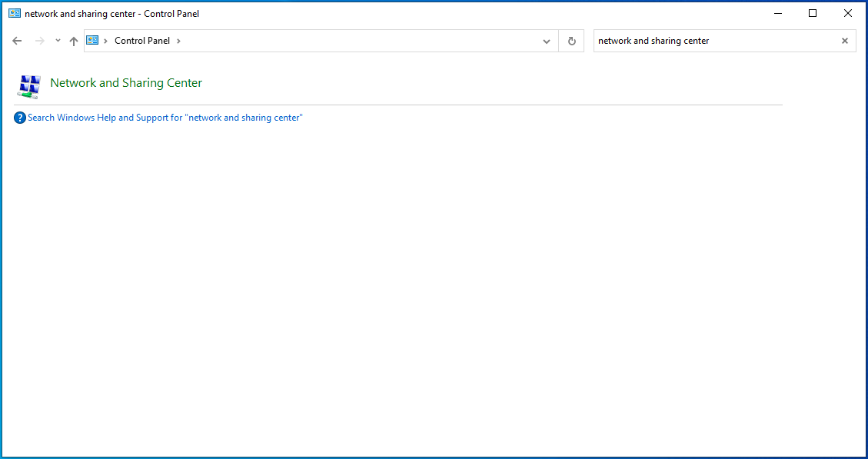868x459 pixels.
Task: Click inside the search input field
Action: click(692, 40)
